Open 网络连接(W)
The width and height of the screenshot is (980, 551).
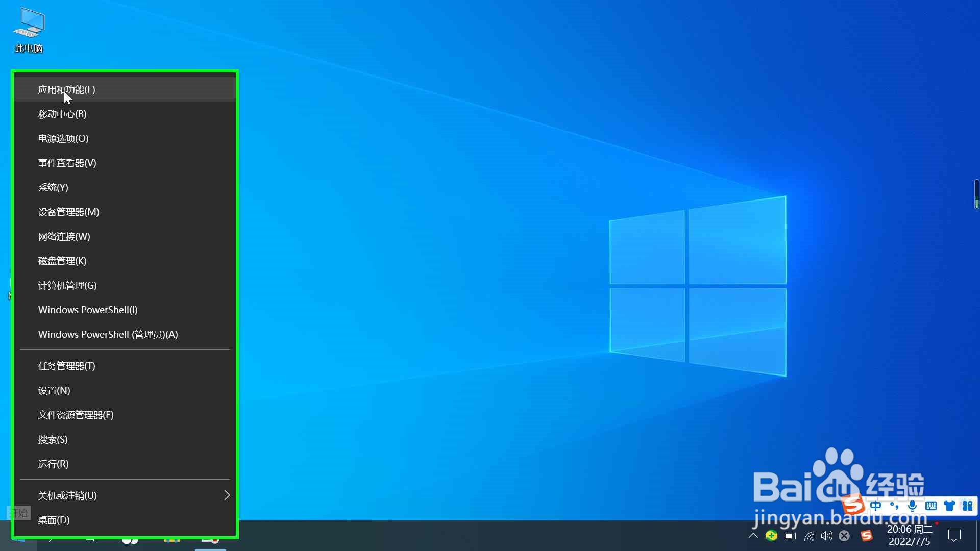(125, 237)
